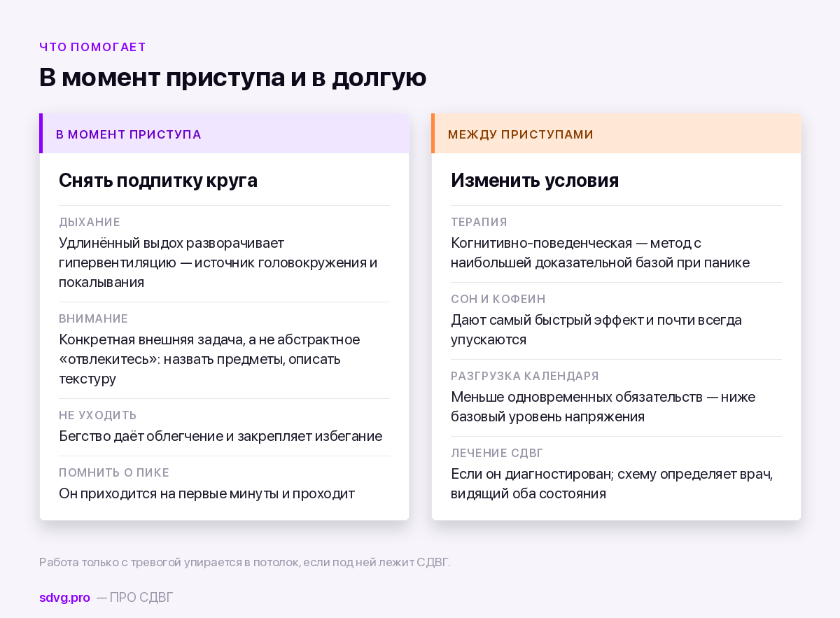
Task: Click the «ЛЕЧЕНИЕ СДВГ» label
Action: (x=497, y=453)
